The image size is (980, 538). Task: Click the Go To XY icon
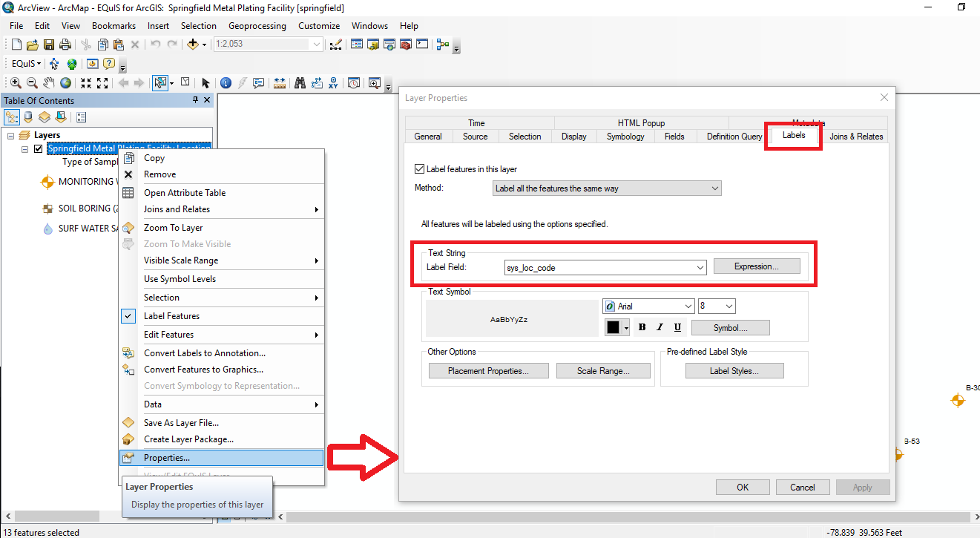[x=333, y=83]
